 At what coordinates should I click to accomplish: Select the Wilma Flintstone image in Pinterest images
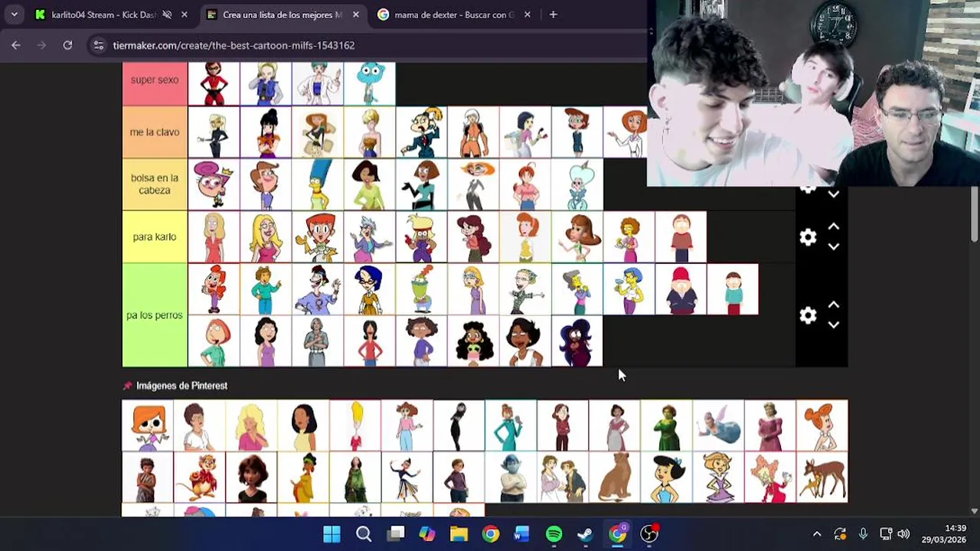[822, 425]
